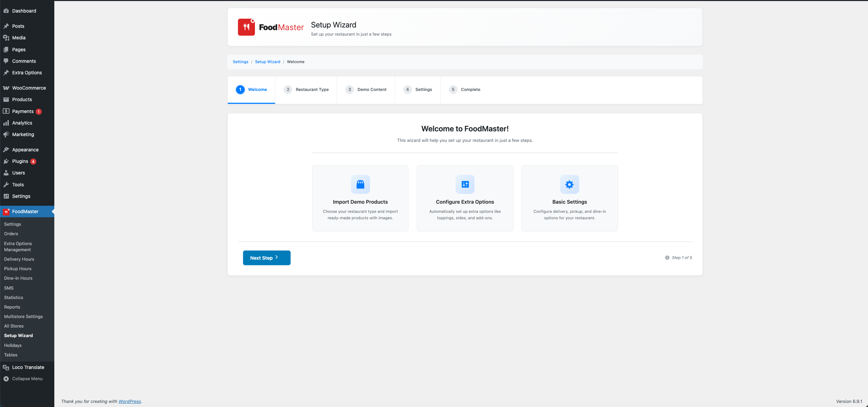Select the Import Demo Products card
This screenshot has height=407, width=868.
pos(360,198)
